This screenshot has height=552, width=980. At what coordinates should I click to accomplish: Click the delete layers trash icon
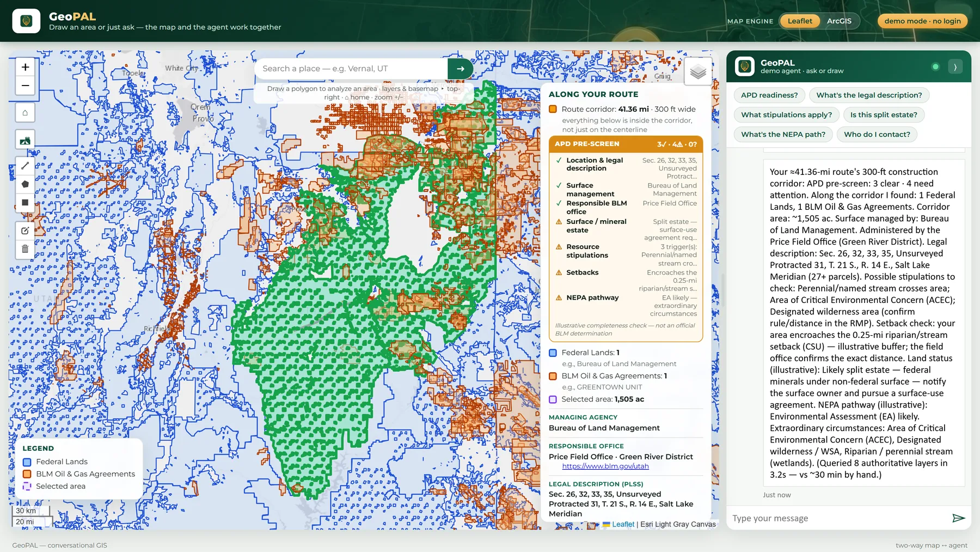25,249
